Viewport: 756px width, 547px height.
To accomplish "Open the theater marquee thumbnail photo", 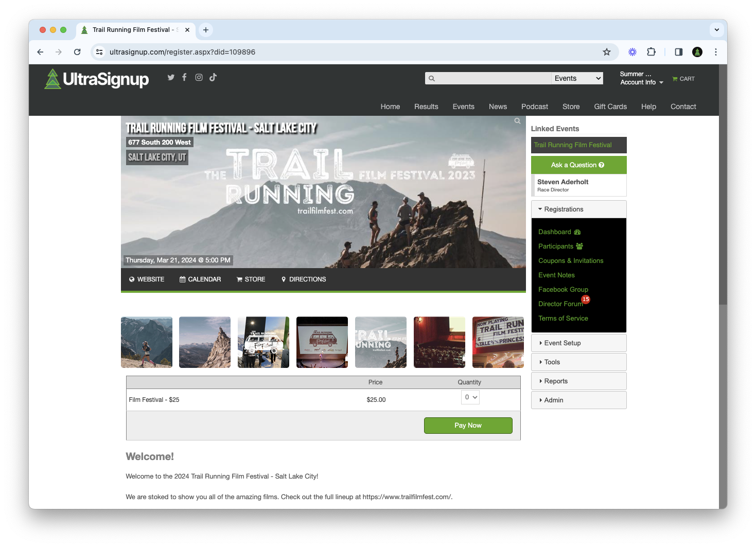I will pyautogui.click(x=498, y=342).
